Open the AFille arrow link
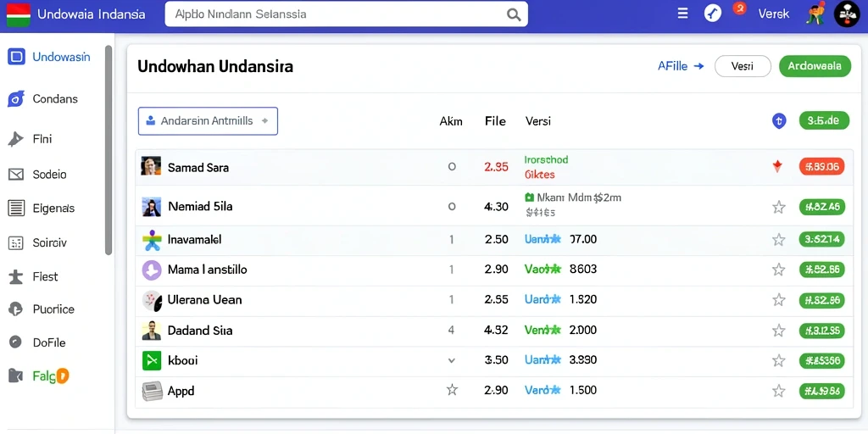868x434 pixels. [681, 66]
